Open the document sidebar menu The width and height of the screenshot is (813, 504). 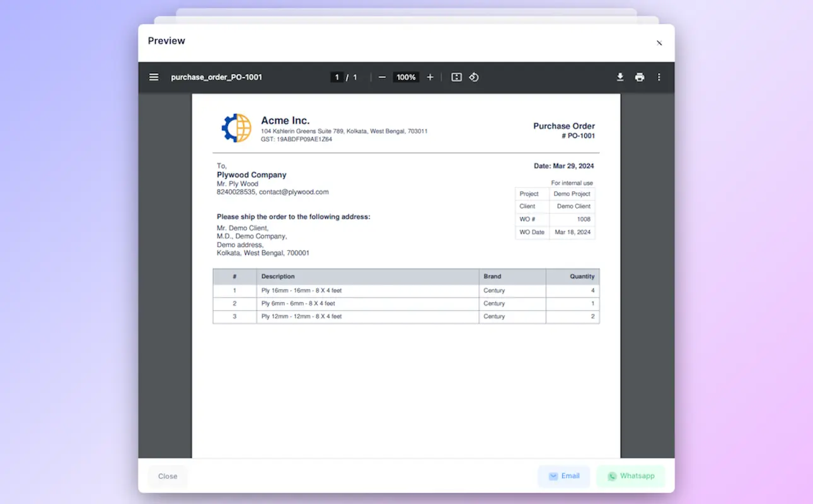[x=154, y=77]
